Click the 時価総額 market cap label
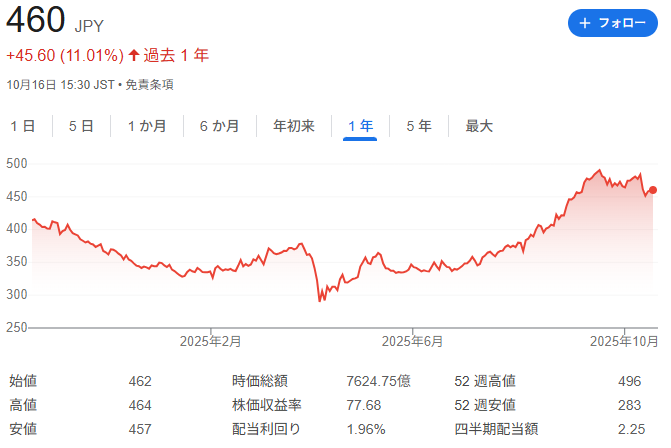671x448 pixels. click(x=259, y=381)
